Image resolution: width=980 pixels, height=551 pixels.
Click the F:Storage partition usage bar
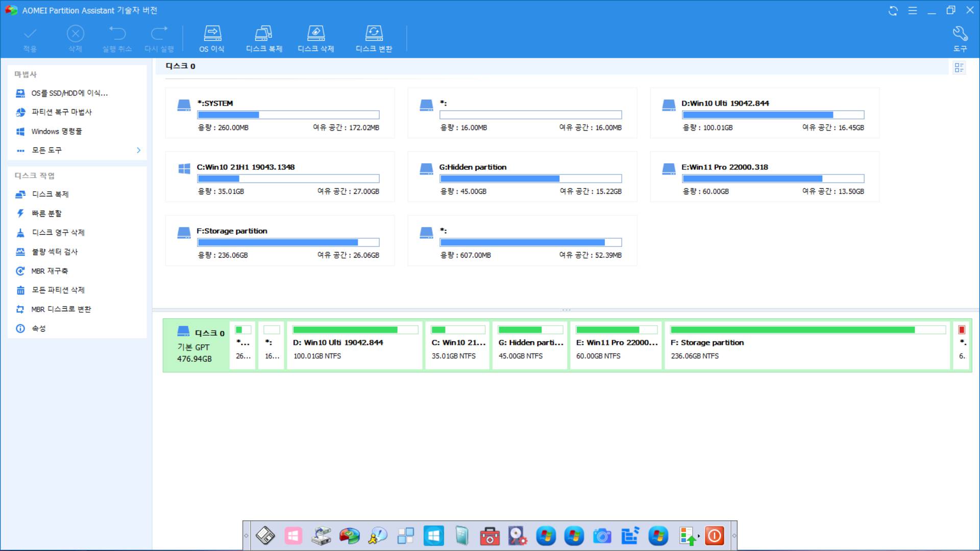288,242
